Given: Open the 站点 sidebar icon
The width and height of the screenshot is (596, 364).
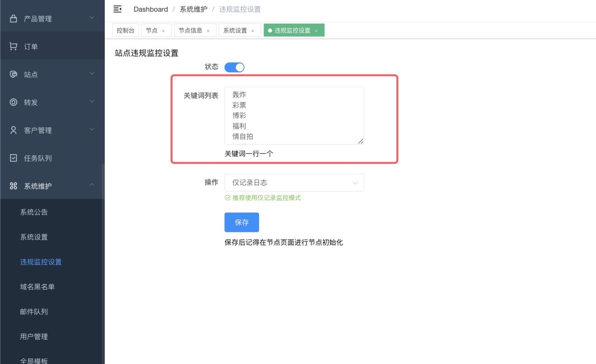Looking at the screenshot, I should pyautogui.click(x=12, y=74).
